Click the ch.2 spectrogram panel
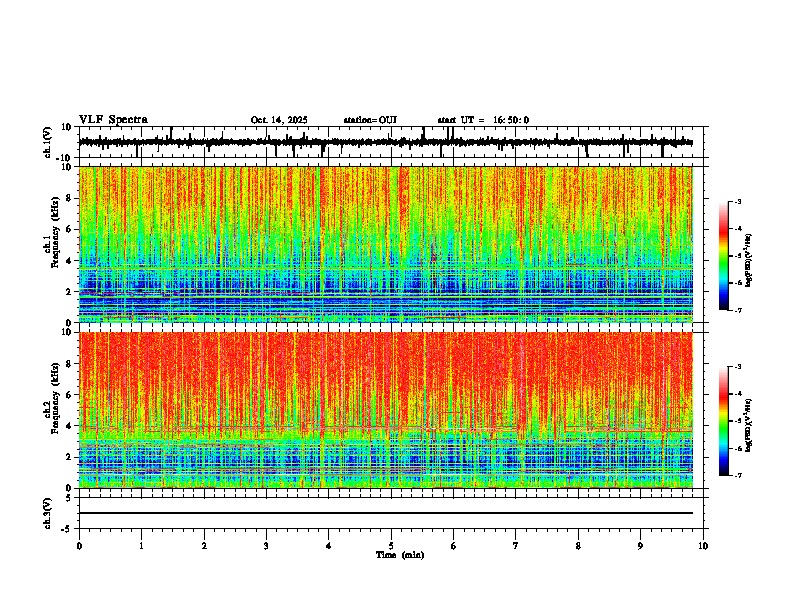The width and height of the screenshot is (792, 612). 386,410
